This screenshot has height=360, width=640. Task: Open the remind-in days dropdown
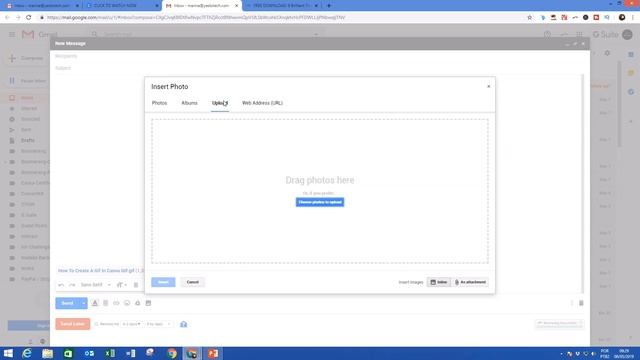pos(131,324)
